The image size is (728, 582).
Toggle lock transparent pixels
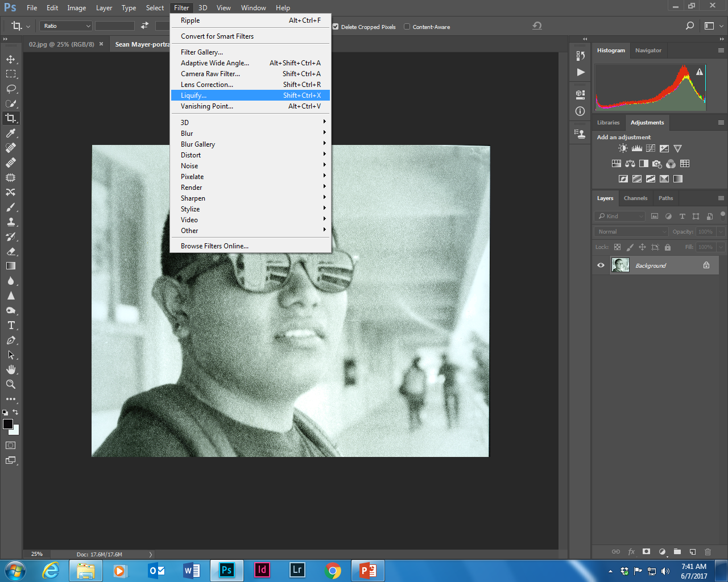click(617, 247)
